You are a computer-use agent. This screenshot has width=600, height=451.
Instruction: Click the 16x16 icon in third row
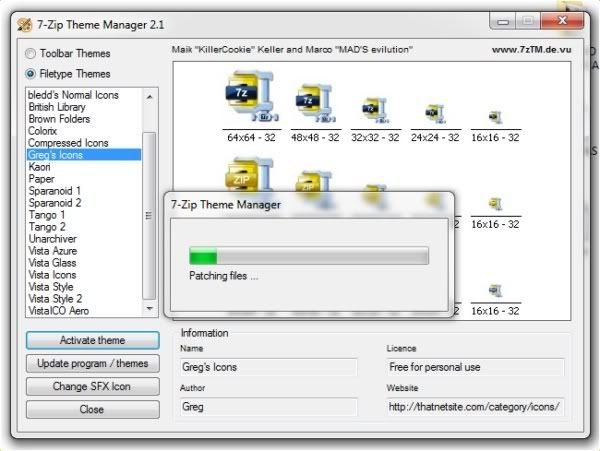click(495, 290)
